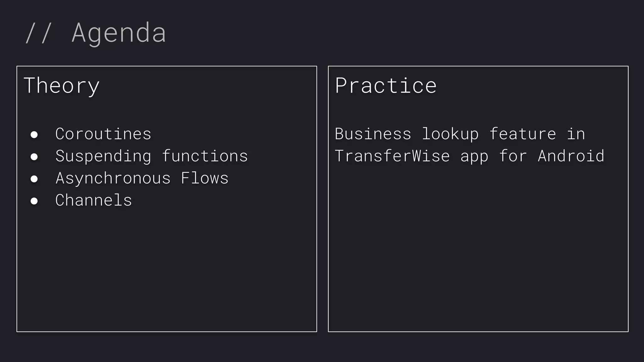Click the word "TransferWise" in Practice box
Screen dimensions: 644x362
392,156
